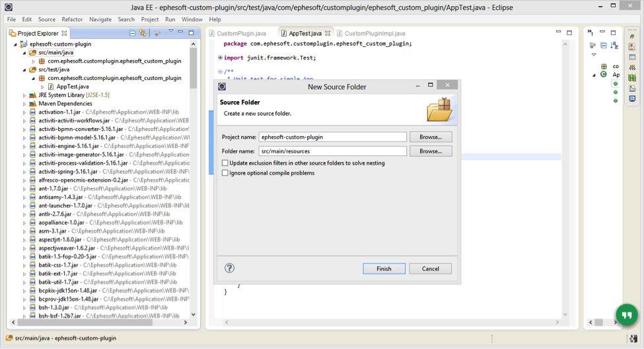Open the Servers fast view icon
Viewport: 644px width, 349px height.
[x=632, y=67]
